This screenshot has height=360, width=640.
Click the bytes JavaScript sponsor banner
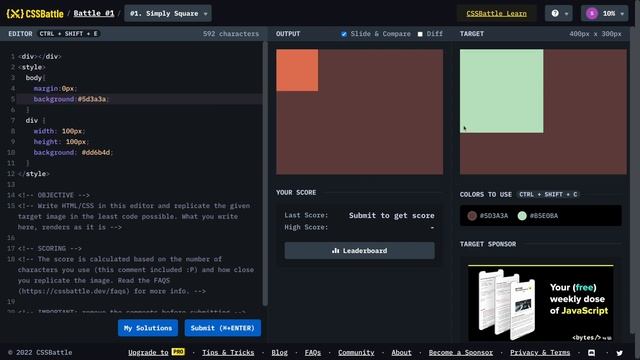click(x=540, y=303)
